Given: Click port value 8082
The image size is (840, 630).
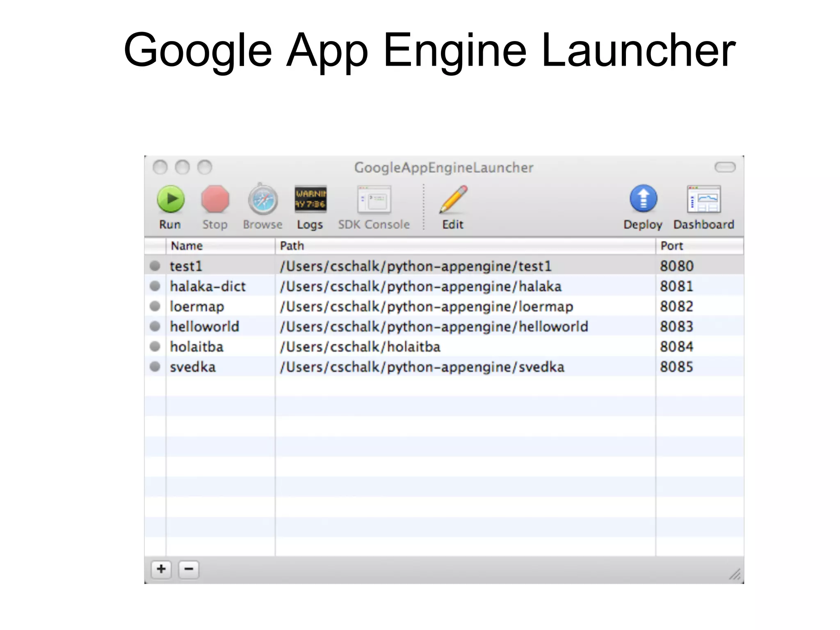Looking at the screenshot, I should (x=677, y=306).
